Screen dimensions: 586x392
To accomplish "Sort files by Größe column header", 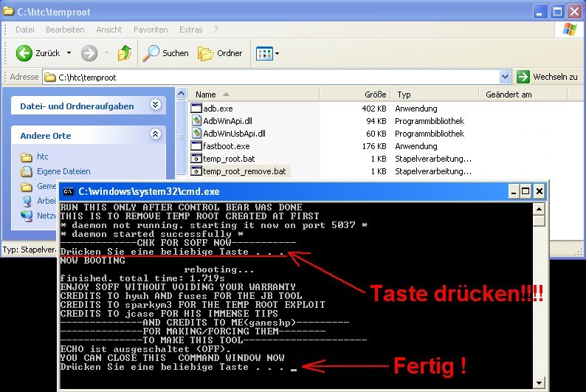I will click(x=375, y=94).
